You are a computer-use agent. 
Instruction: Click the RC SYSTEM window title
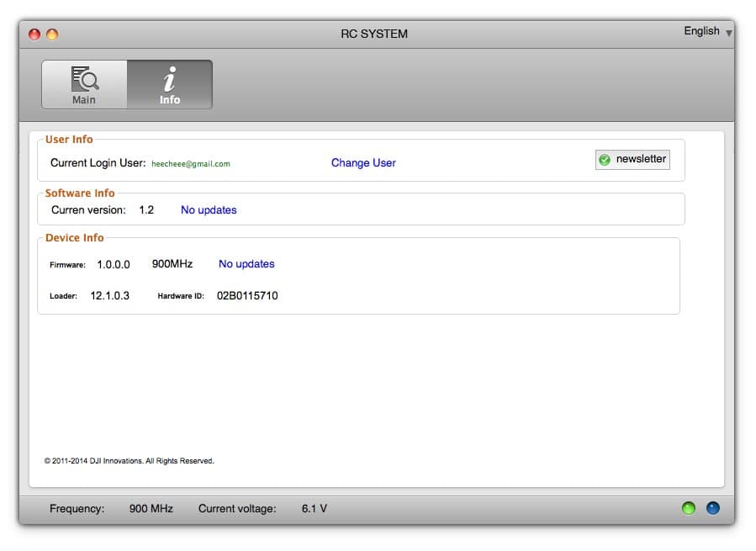(374, 34)
